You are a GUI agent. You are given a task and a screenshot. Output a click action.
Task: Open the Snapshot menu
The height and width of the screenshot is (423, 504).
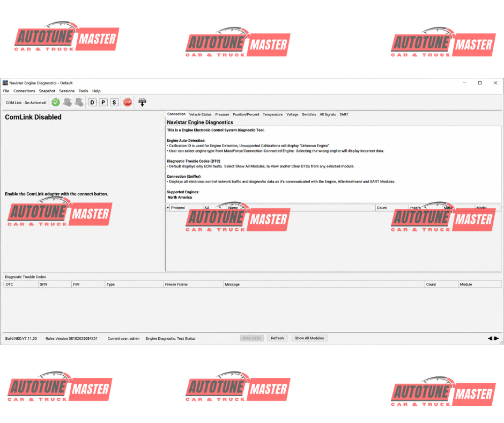[47, 91]
